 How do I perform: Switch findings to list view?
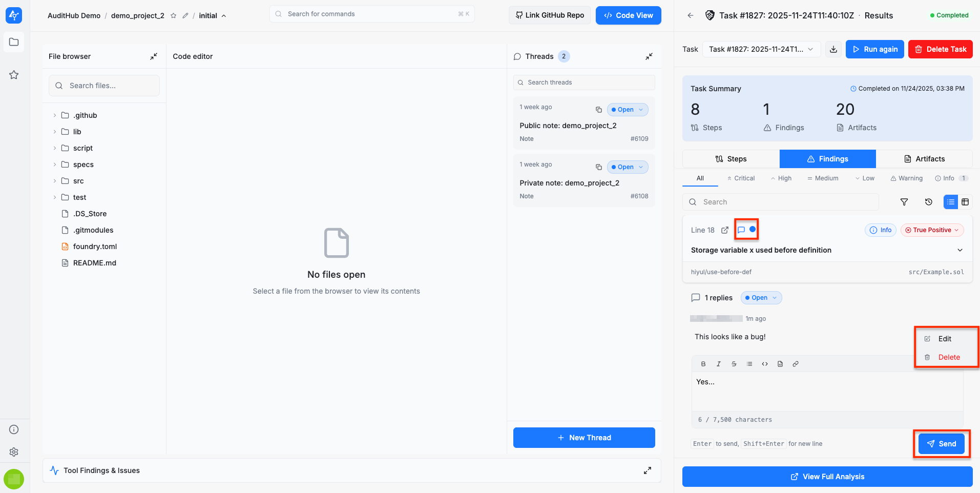tap(951, 202)
